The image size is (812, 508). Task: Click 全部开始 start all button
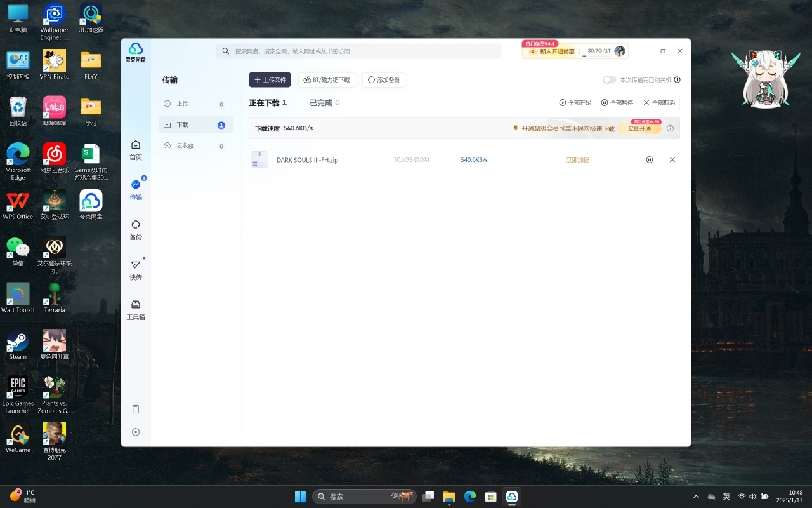575,103
